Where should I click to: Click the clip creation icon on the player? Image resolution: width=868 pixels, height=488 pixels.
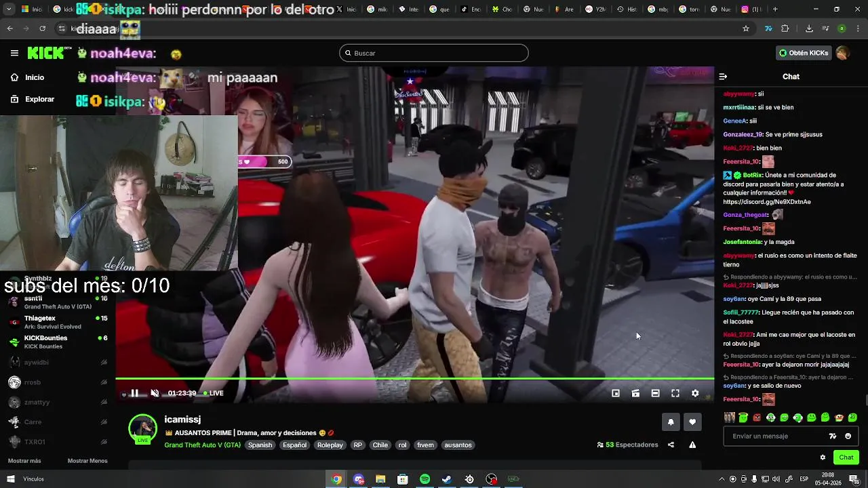[635, 393]
